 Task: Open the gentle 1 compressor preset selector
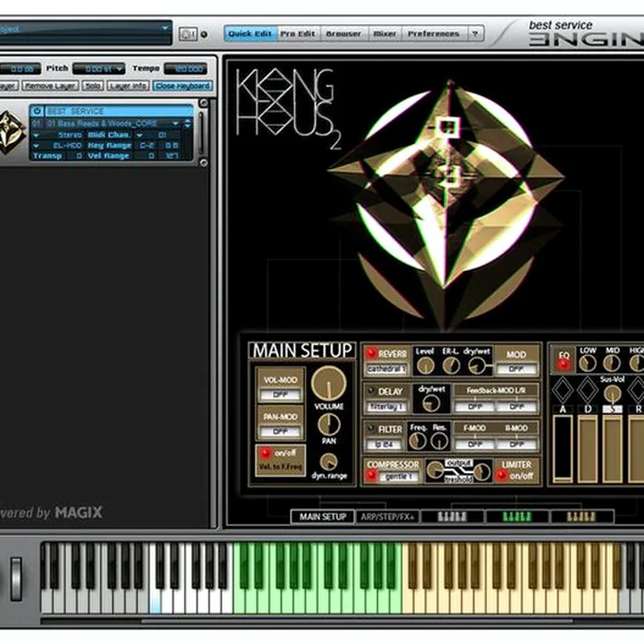[398, 477]
